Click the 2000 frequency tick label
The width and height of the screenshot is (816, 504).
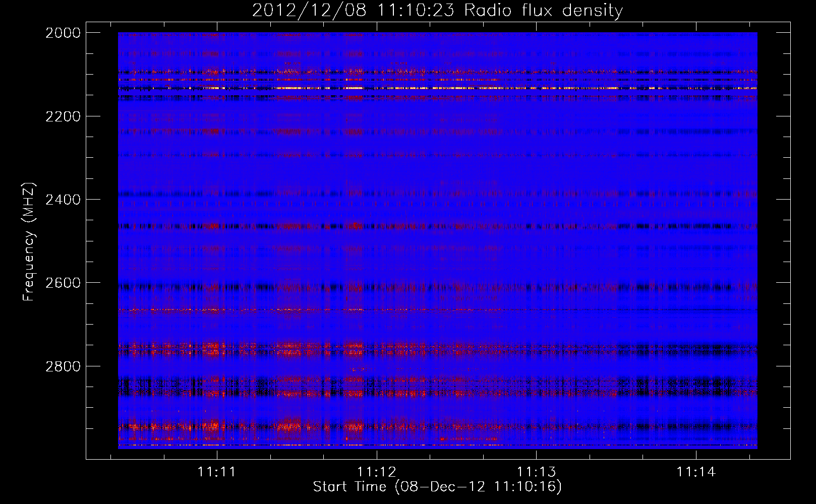63,33
